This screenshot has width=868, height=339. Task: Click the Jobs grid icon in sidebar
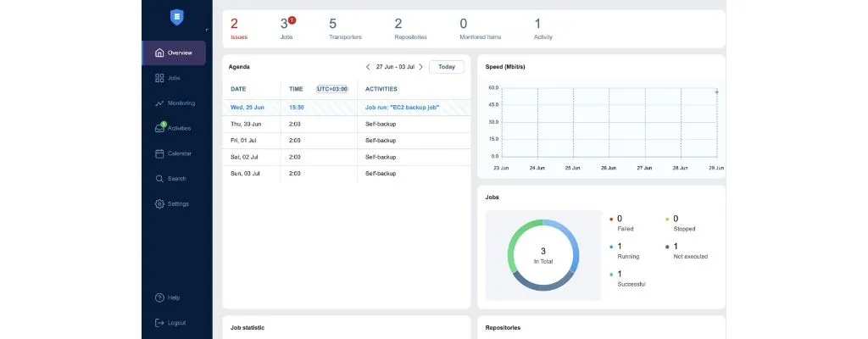pos(159,78)
